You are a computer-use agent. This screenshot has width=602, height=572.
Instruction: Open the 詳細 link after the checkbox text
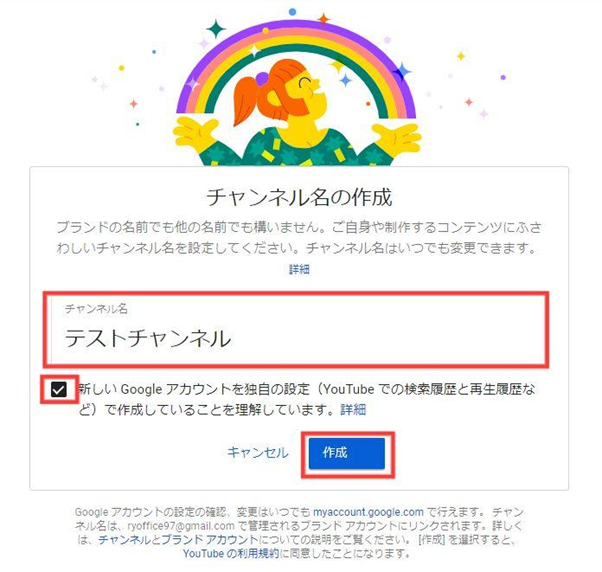click(x=353, y=410)
